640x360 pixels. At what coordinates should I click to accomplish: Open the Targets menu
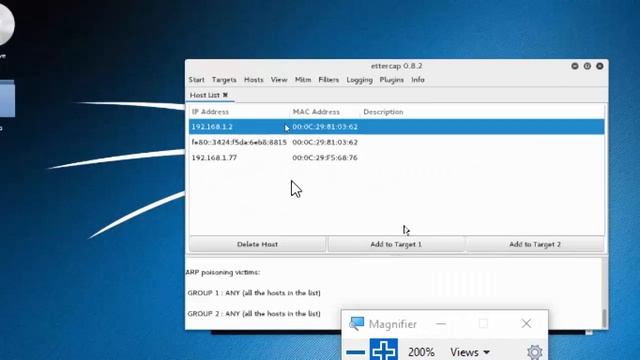[x=224, y=80]
